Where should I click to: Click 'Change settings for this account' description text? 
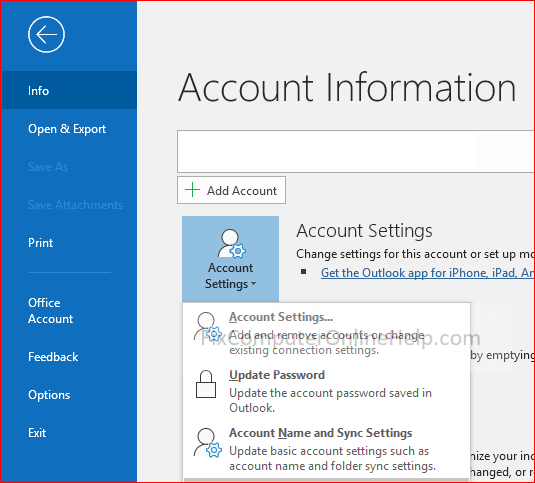coord(415,254)
